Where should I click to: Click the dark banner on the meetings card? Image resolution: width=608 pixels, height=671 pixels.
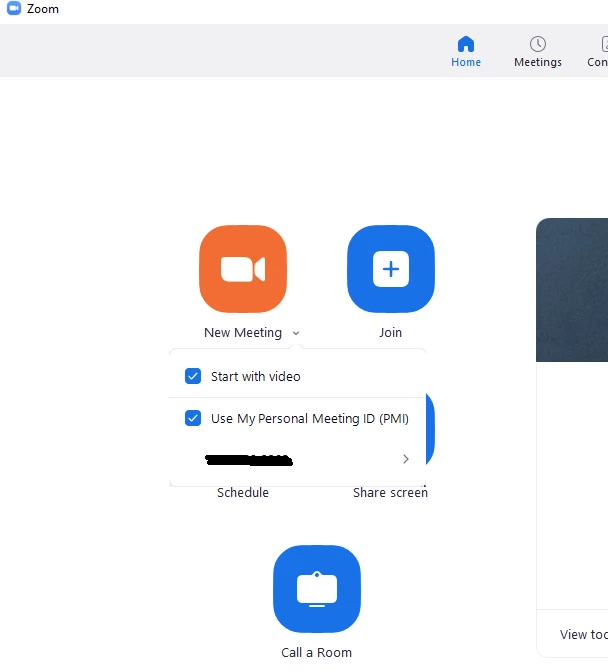[x=572, y=290]
